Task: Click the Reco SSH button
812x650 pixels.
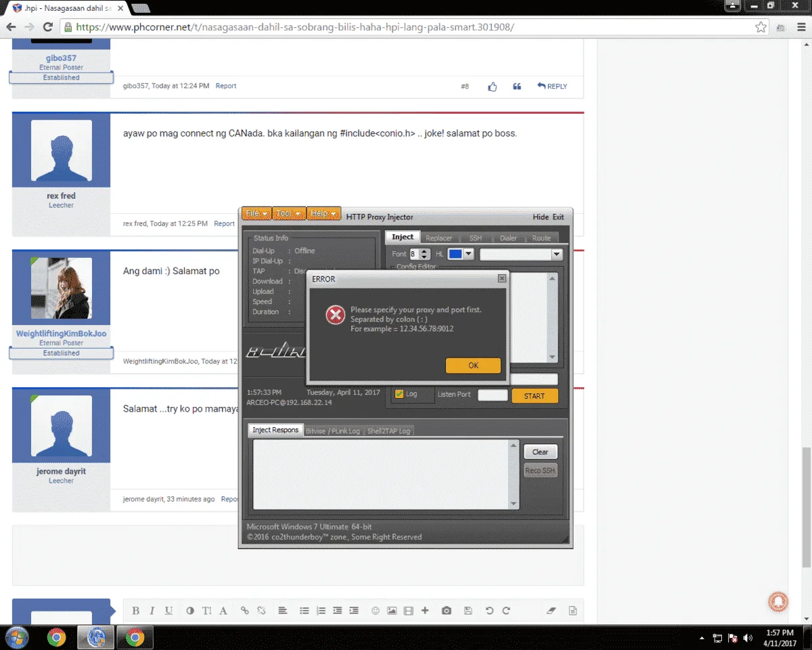Action: [x=540, y=470]
